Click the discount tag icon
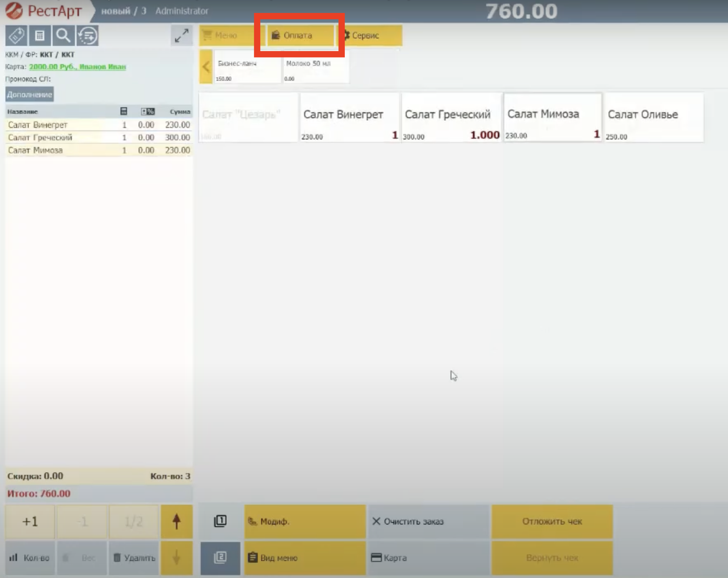Viewport: 728px width, 578px height. [x=16, y=35]
